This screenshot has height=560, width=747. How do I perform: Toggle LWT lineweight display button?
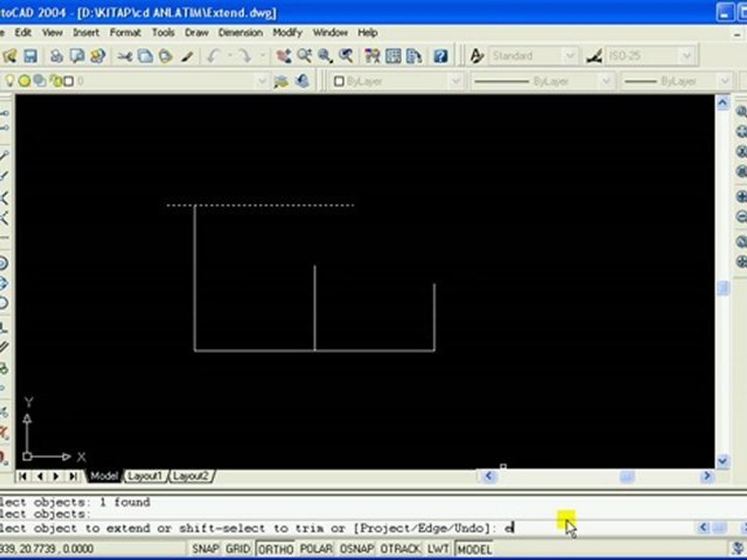[438, 549]
